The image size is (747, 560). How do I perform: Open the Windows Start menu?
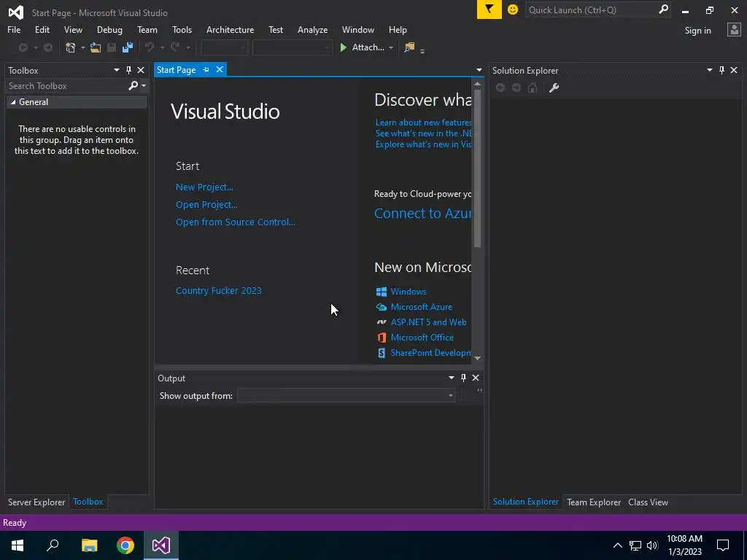18,545
